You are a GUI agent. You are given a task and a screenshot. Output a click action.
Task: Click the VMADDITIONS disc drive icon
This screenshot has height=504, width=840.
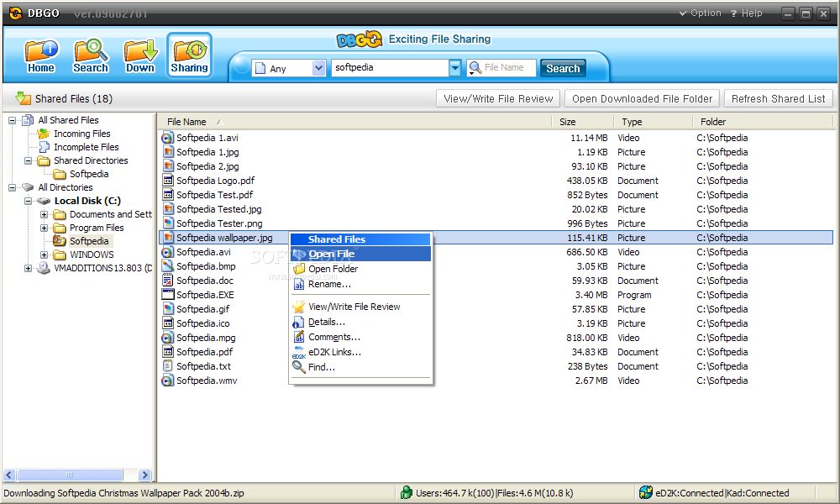click(44, 268)
